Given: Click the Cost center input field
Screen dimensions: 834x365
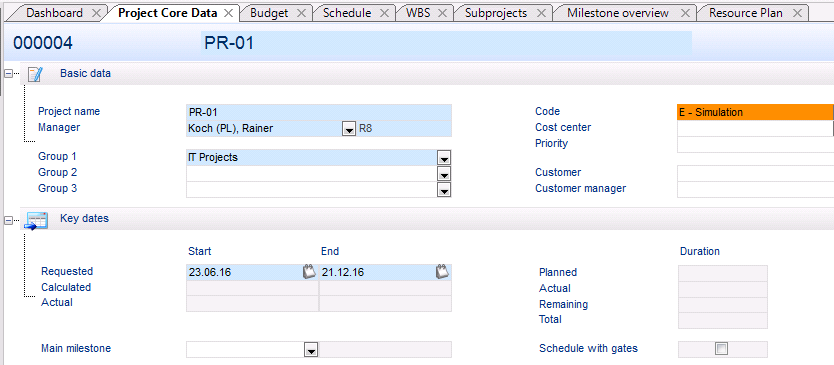Looking at the screenshot, I should coord(755,128).
